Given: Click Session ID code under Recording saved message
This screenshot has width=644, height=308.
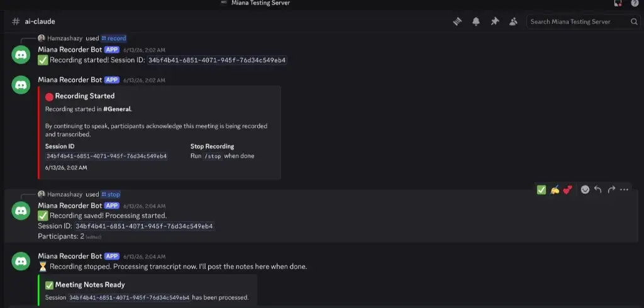Looking at the screenshot, I should coord(144,226).
